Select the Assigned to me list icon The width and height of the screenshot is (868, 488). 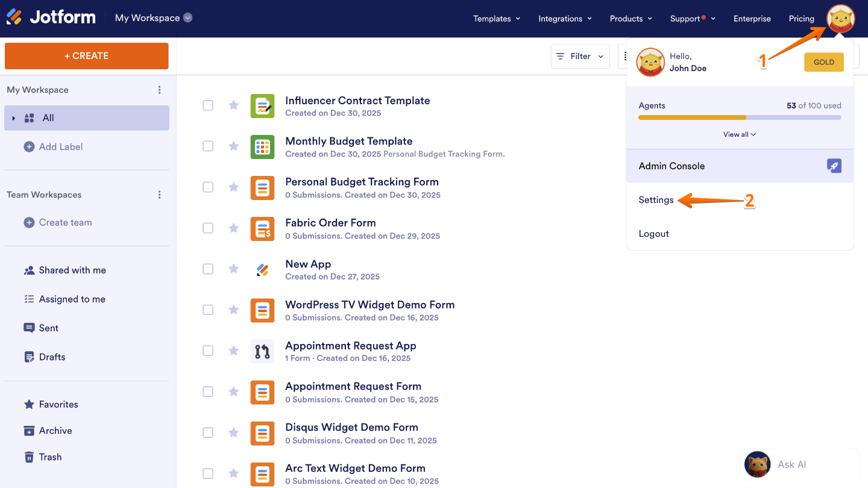[30, 299]
